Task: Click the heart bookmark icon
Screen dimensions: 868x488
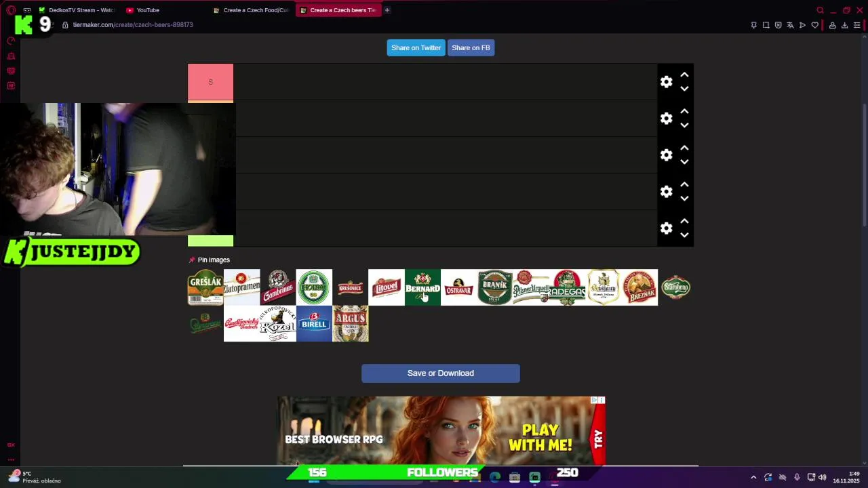Action: coord(814,25)
